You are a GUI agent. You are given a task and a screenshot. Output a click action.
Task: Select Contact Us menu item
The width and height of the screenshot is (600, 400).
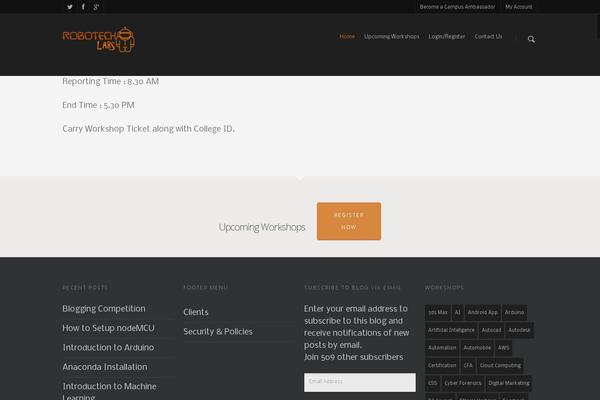488,37
